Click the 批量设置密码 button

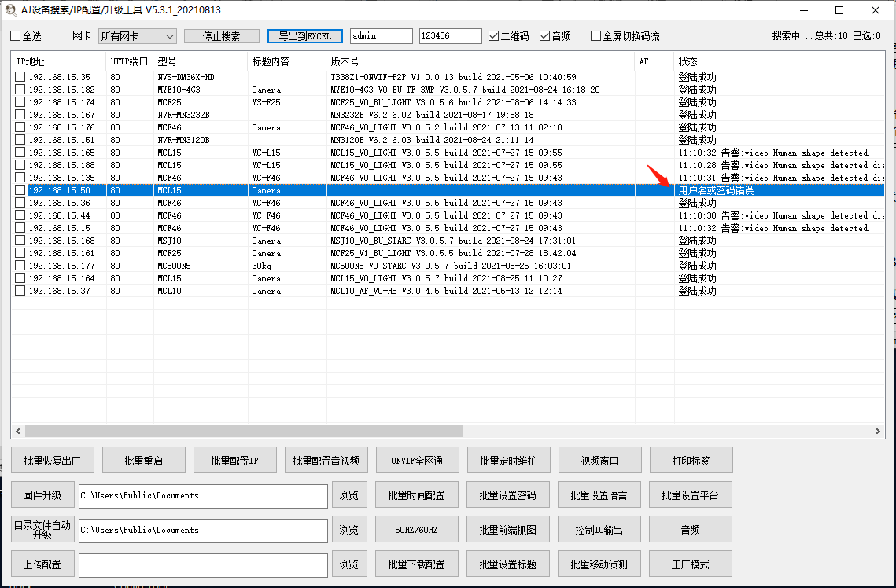[507, 494]
